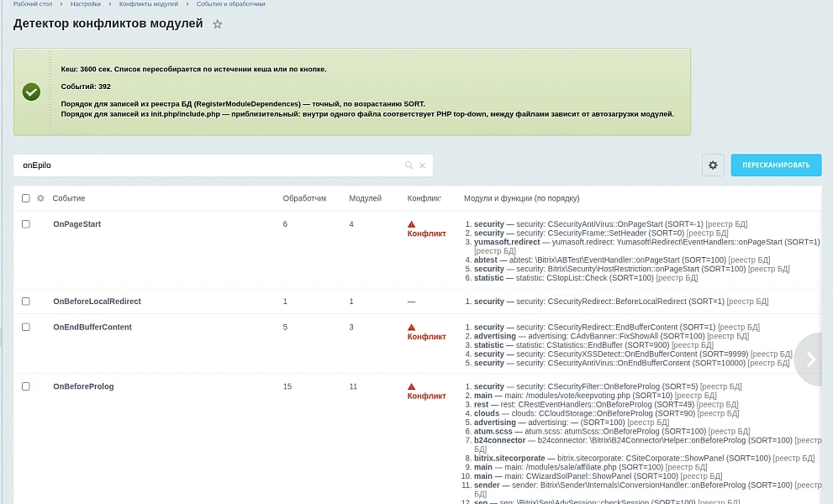This screenshot has height=504, width=833.
Task: Check the OnBeforeProlog row checkbox
Action: [x=25, y=386]
